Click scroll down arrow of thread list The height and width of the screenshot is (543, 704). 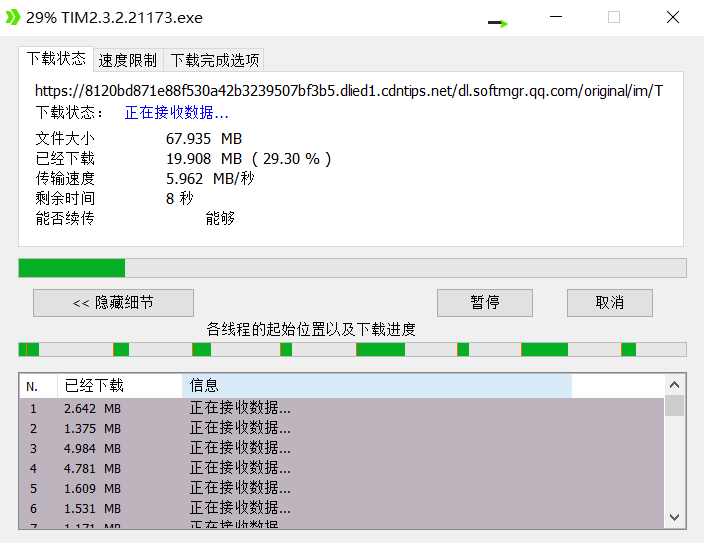coord(674,517)
